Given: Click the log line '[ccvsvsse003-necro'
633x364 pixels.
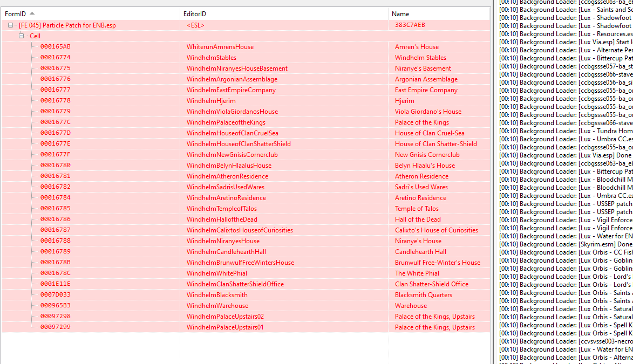Looking at the screenshot, I should click(x=566, y=341).
